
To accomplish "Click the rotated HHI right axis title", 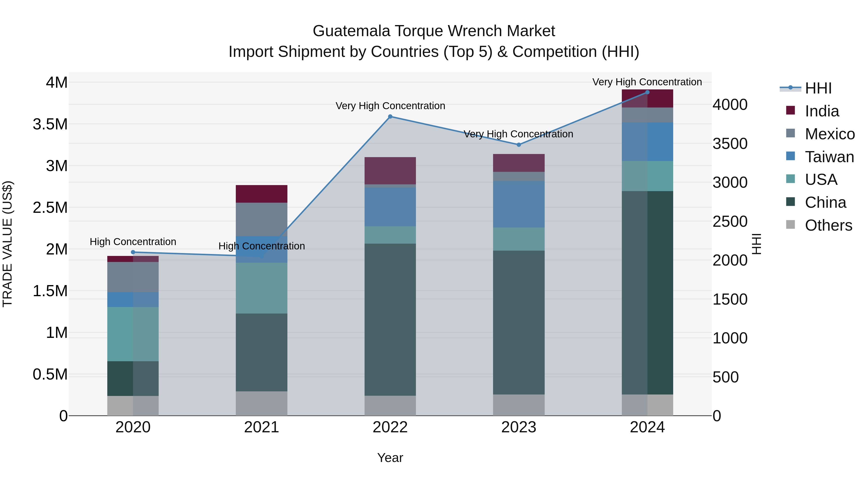I will [757, 244].
